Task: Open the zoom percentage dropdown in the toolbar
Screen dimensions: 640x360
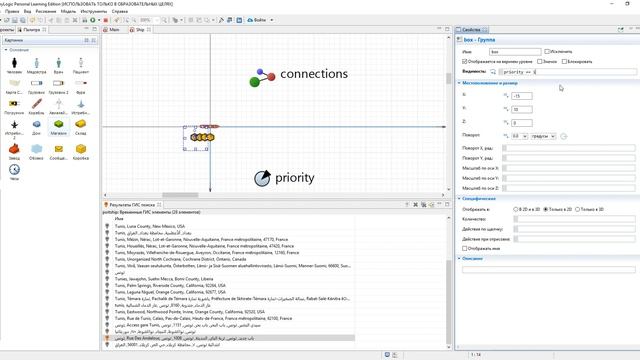Action: click(158, 20)
